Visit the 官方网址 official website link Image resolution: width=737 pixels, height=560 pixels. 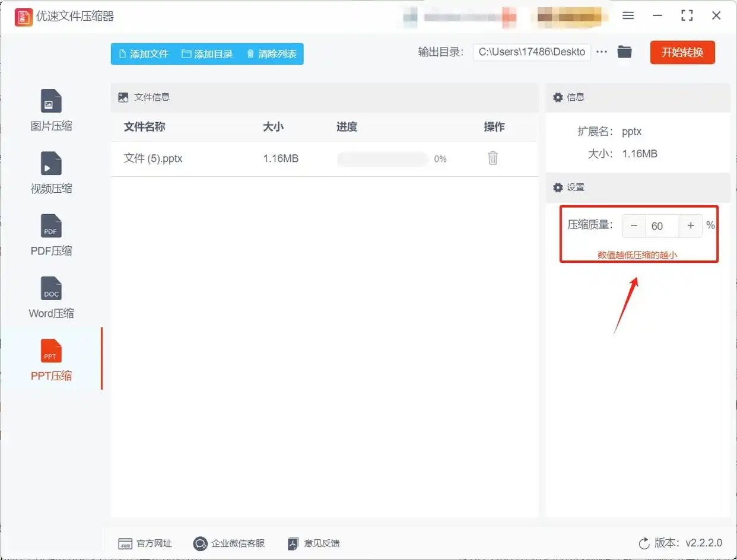tap(145, 543)
